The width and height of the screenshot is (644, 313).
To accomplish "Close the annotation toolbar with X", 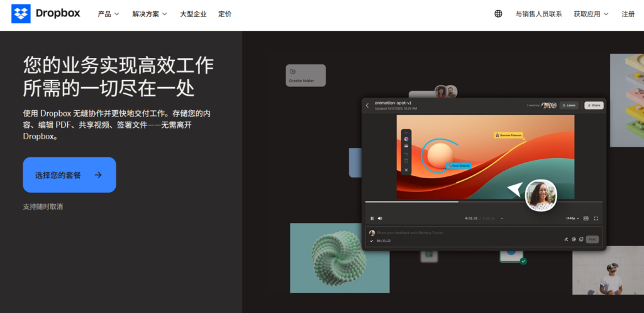I will click(x=406, y=170).
